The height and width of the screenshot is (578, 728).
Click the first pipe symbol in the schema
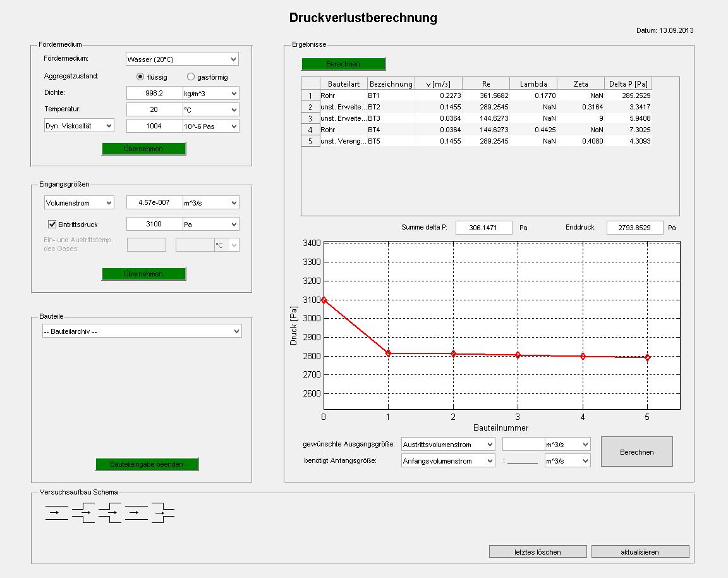coord(56,512)
